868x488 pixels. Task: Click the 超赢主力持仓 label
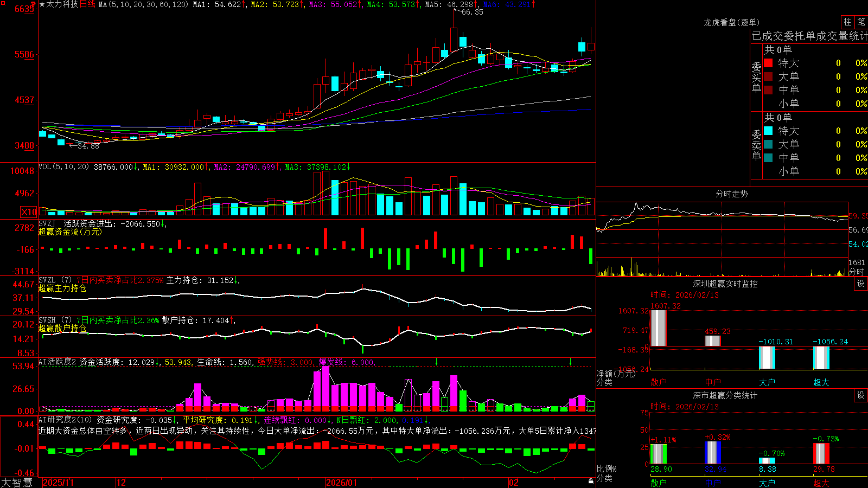pyautogui.click(x=62, y=288)
